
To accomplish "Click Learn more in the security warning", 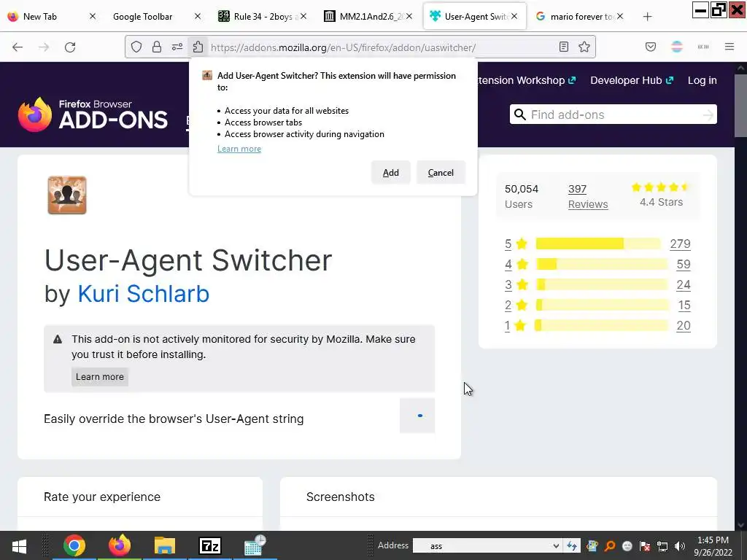I will 99,377.
